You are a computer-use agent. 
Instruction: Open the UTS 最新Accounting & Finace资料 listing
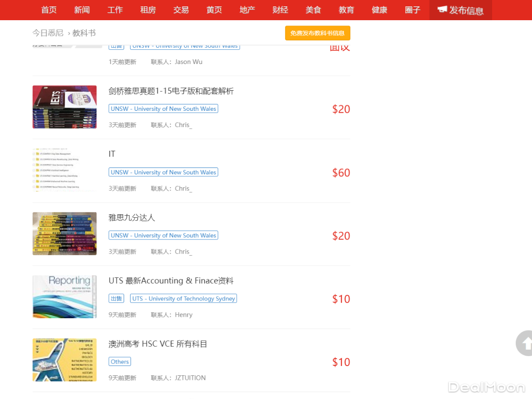[171, 281]
